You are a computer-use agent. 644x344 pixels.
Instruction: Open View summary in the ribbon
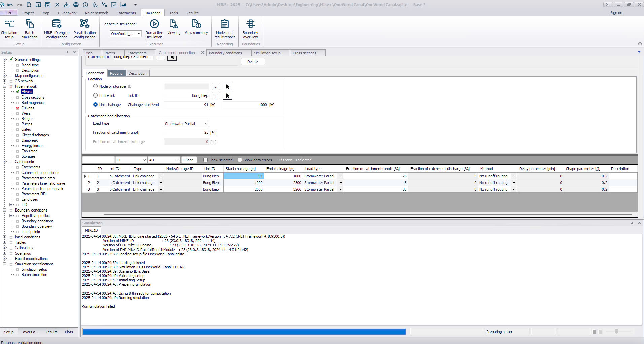coord(196,24)
